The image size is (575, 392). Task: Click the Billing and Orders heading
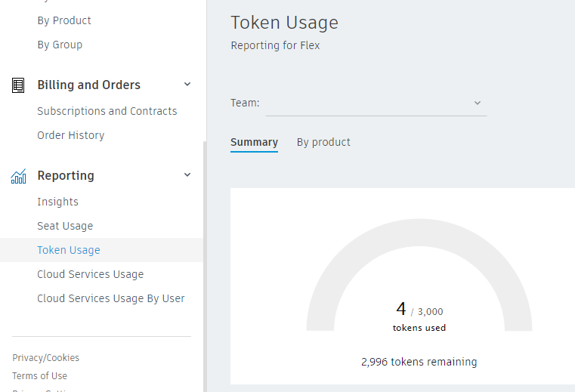click(x=88, y=85)
